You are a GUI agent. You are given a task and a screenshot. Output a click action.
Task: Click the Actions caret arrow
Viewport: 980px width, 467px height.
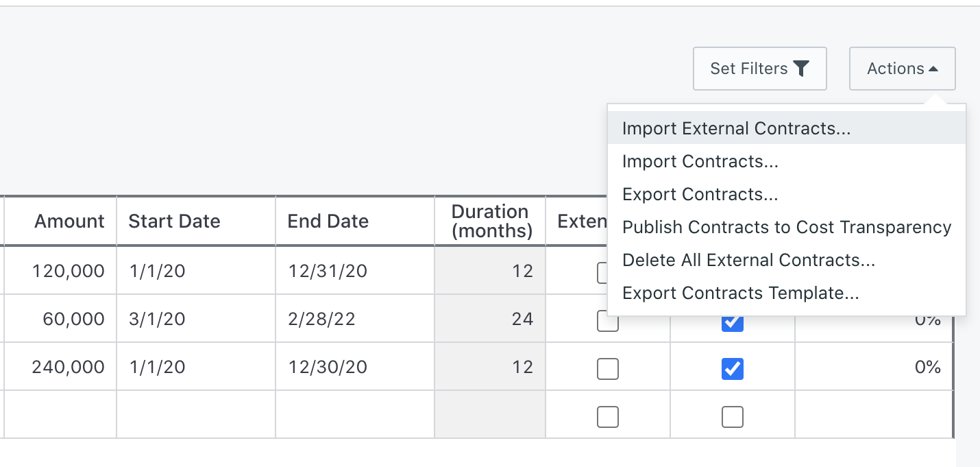click(933, 69)
